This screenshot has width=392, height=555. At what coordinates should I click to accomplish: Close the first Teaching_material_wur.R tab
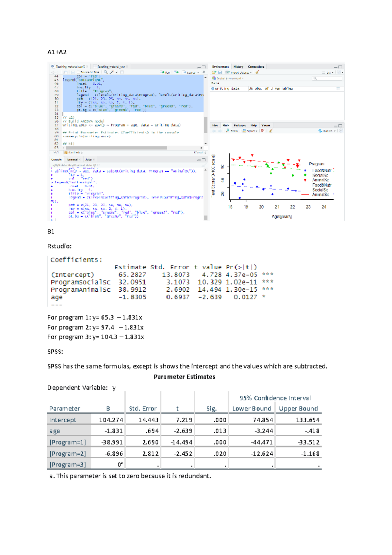point(87,67)
